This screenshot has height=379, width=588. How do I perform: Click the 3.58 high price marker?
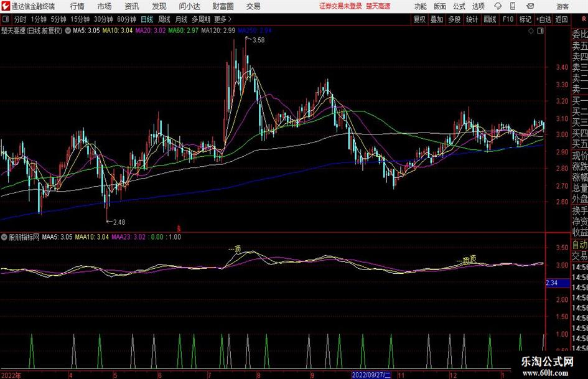point(258,40)
